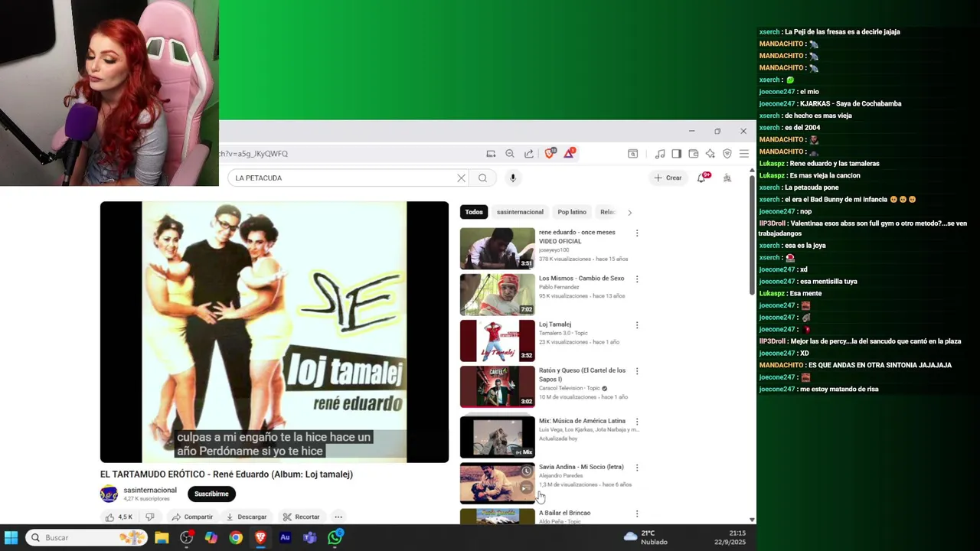
Task: Show more filter chips with right arrow
Action: pos(629,212)
